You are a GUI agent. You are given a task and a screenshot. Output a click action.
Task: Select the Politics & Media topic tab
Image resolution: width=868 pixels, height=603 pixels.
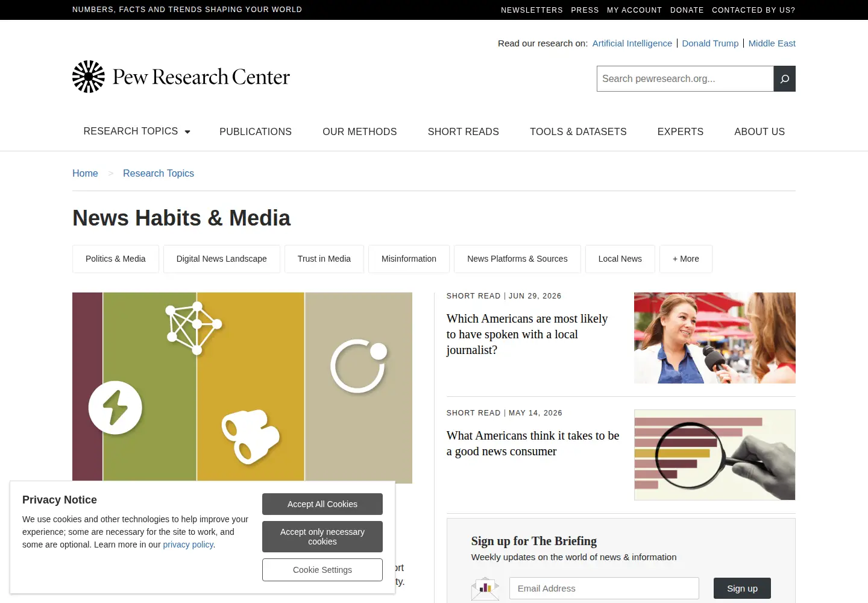116,259
